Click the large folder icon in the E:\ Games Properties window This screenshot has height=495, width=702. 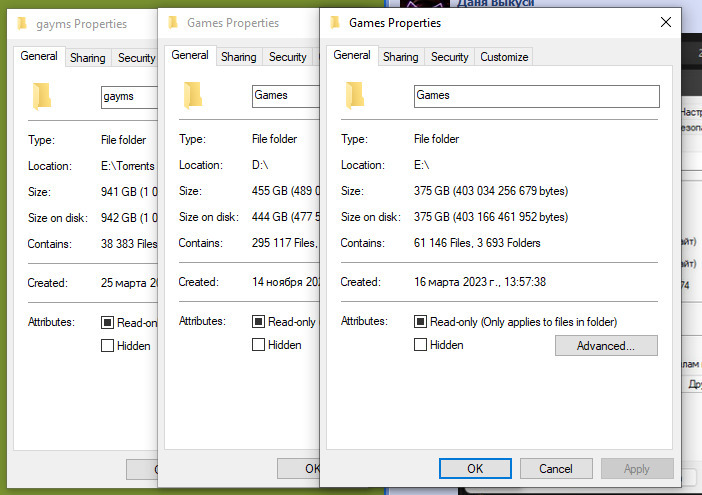point(355,95)
